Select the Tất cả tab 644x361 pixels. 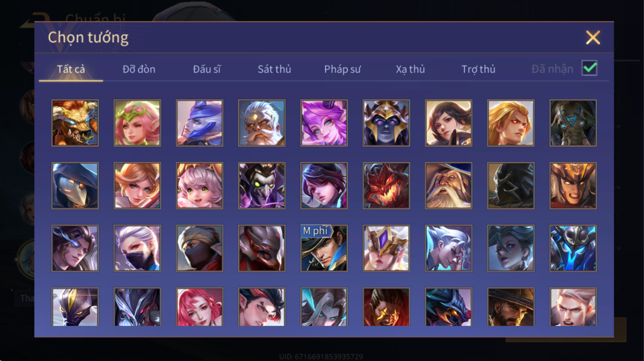[71, 69]
